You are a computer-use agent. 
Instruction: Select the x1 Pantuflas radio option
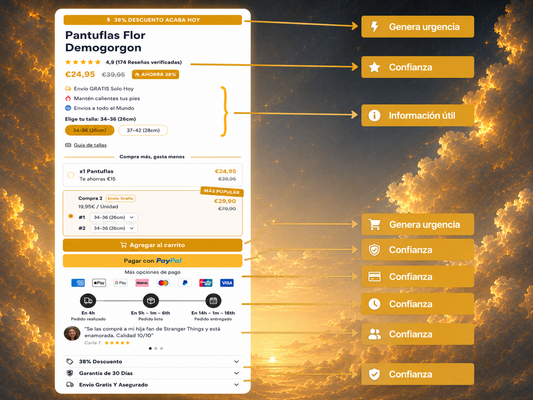pos(71,175)
